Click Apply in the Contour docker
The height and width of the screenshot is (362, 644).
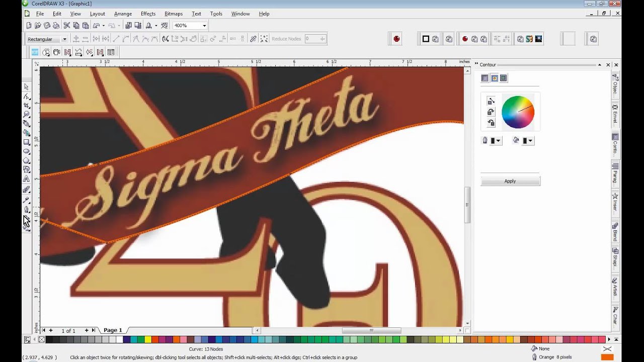point(510,181)
